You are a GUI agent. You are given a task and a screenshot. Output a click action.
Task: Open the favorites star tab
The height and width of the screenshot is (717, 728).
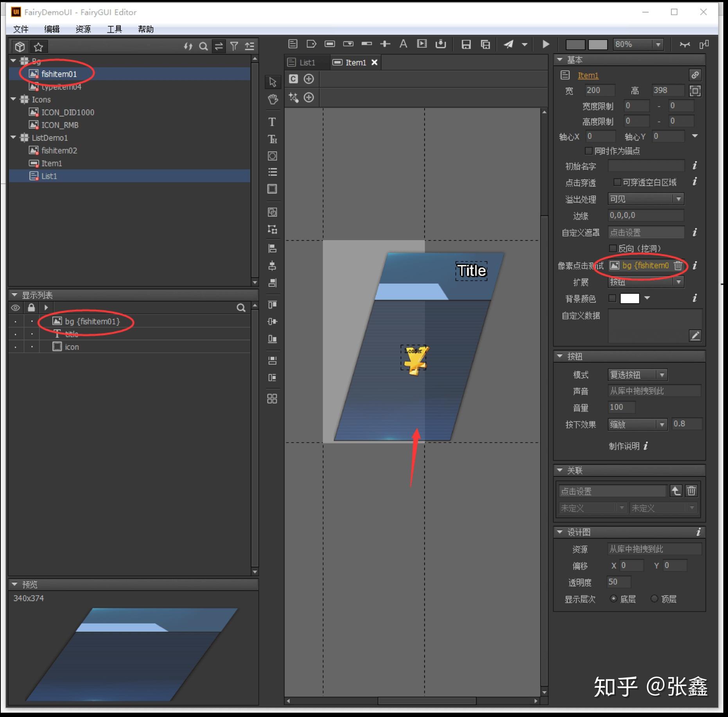coord(38,47)
